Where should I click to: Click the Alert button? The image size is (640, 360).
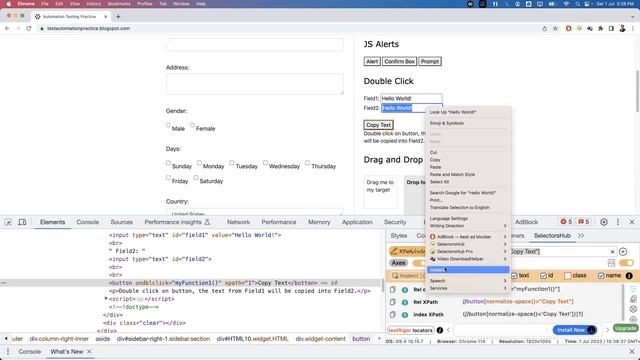tap(372, 61)
